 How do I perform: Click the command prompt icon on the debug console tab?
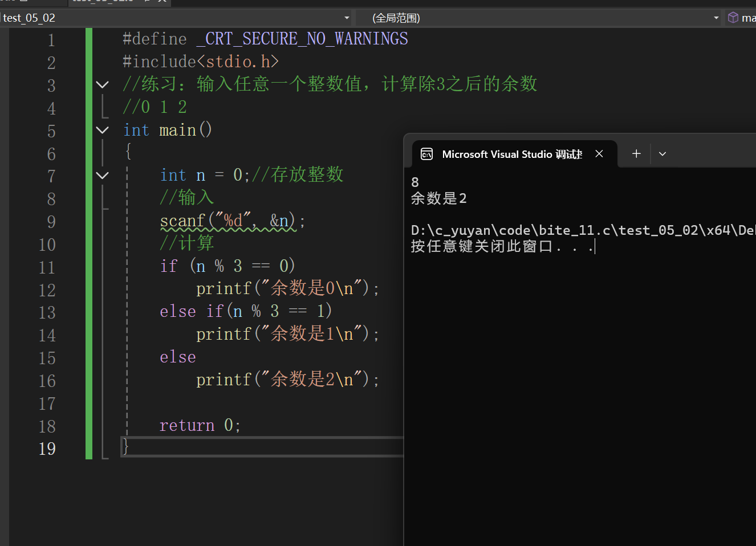(x=426, y=154)
